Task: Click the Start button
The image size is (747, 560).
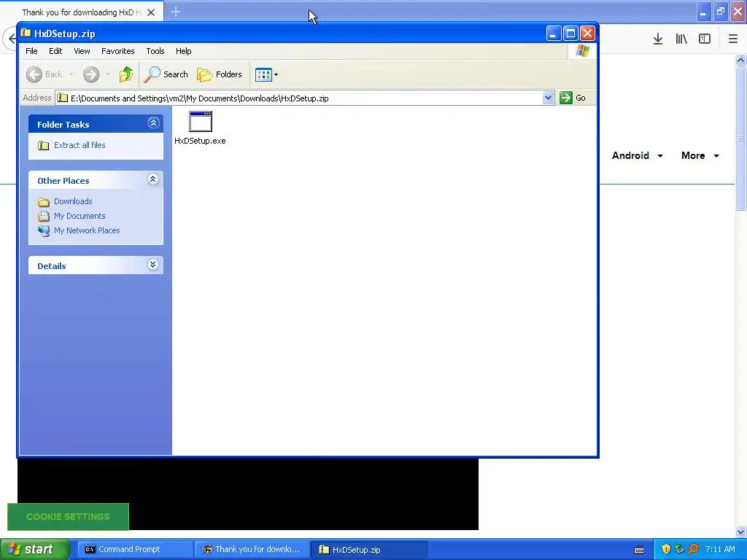Action: click(x=35, y=550)
